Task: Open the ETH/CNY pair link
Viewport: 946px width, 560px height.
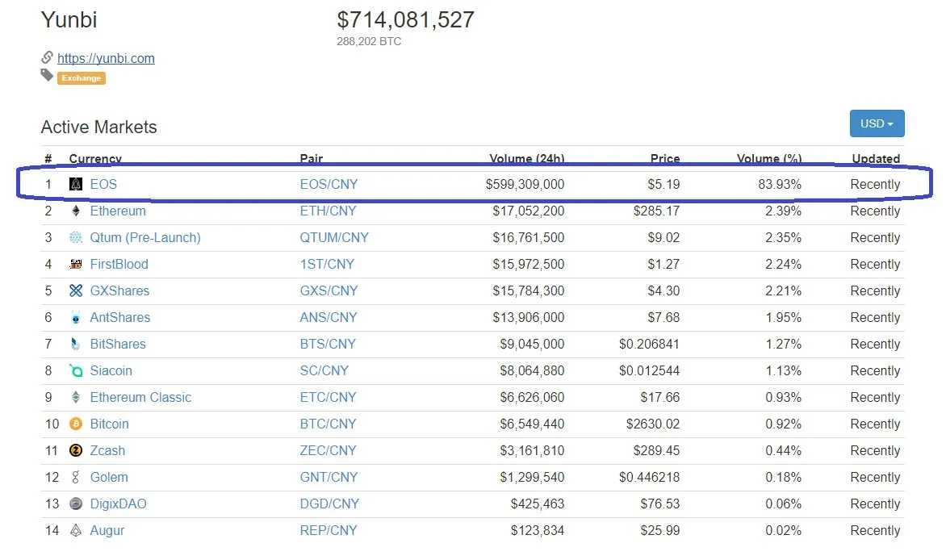Action: [x=329, y=211]
